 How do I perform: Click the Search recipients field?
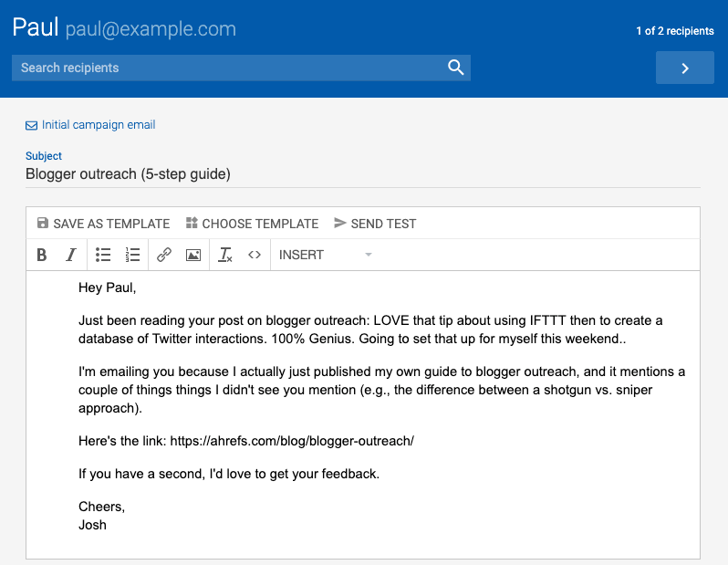228,68
